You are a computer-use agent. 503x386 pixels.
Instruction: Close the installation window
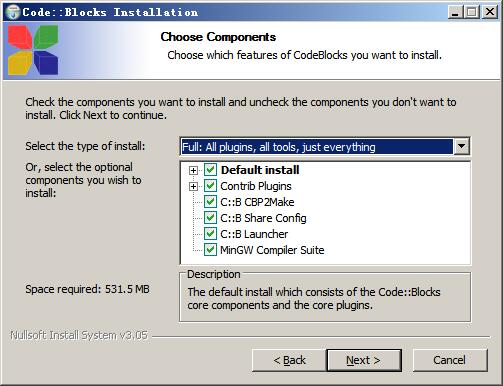tap(490, 13)
